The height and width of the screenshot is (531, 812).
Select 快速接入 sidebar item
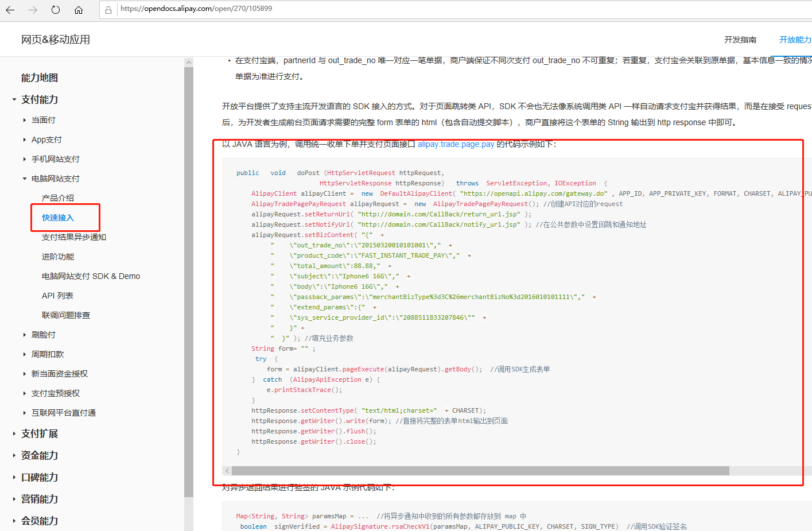click(58, 218)
